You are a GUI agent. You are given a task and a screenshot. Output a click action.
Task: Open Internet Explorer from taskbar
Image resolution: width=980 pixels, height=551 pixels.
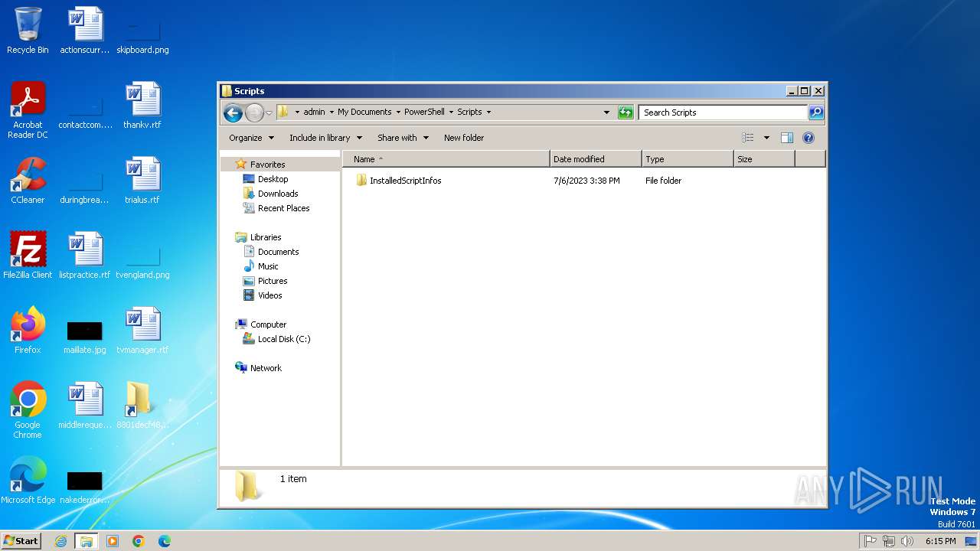[x=61, y=541]
